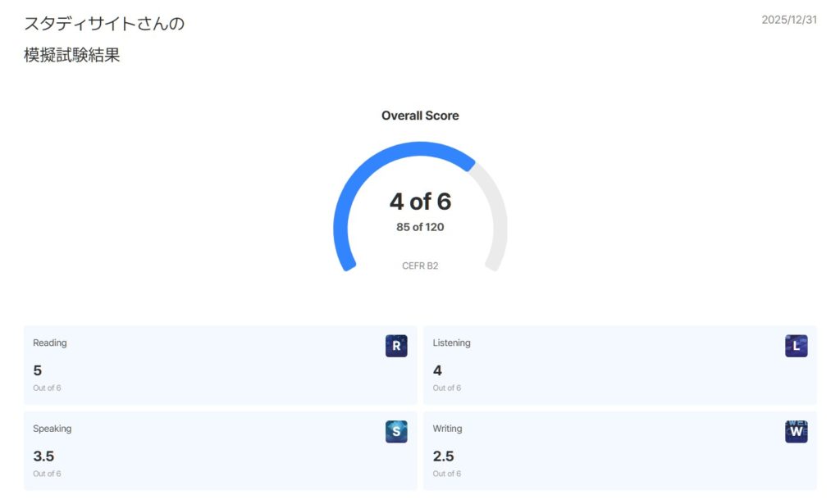Click the スタディサイトさんの title text
This screenshot has height=504, width=840.
tap(104, 24)
